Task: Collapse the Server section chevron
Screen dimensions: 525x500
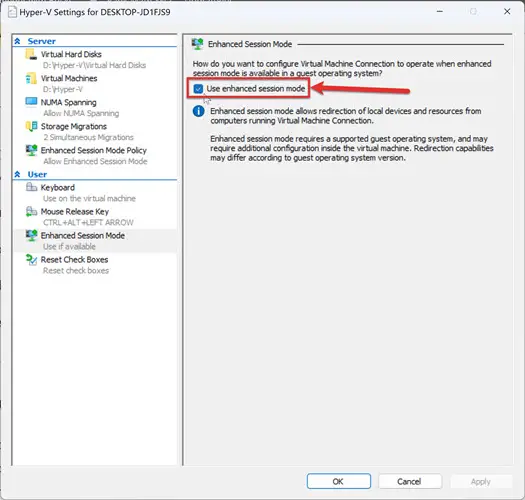Action: point(17,41)
